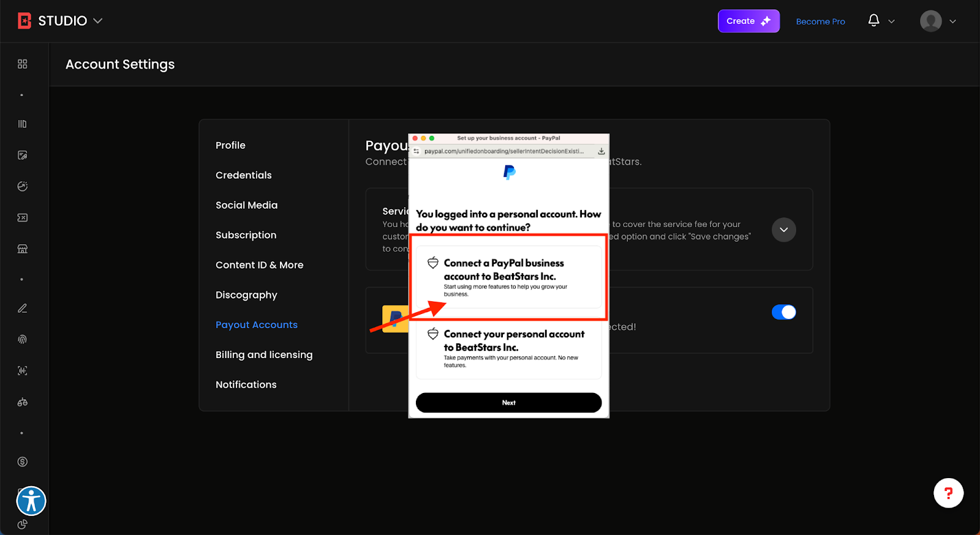Expand the service fee section chevron

tap(783, 230)
